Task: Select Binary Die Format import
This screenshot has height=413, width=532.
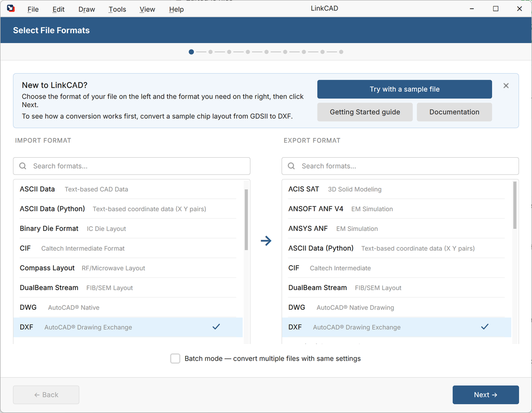Action: pyautogui.click(x=128, y=229)
